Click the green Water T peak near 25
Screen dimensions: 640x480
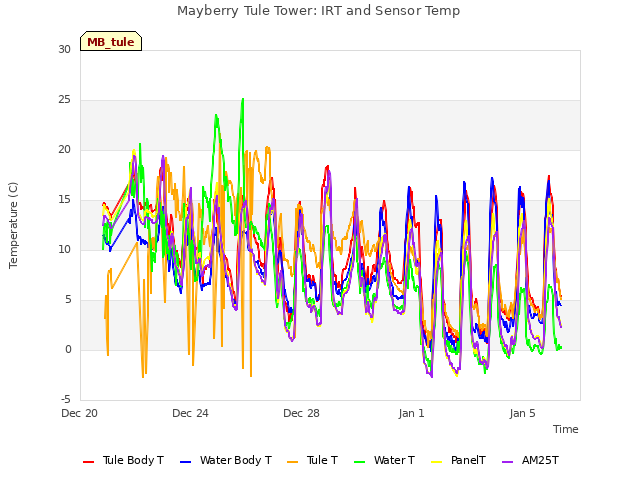[x=243, y=99]
